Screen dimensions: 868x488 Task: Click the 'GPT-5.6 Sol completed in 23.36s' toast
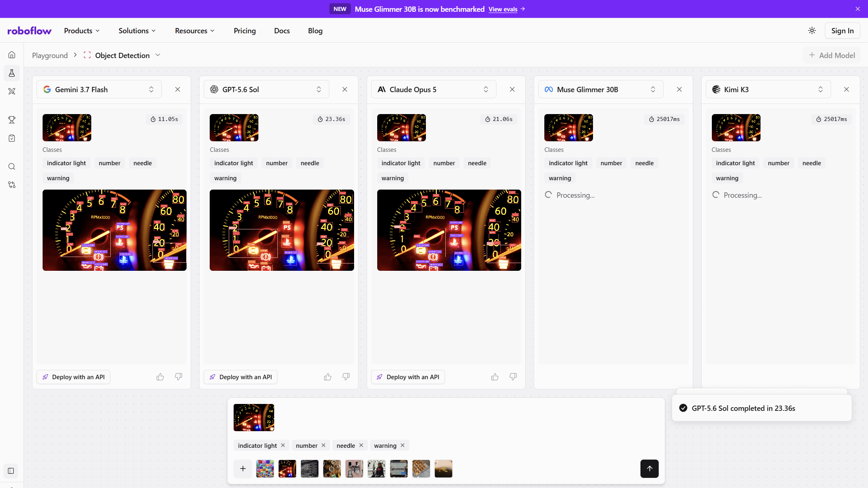tap(762, 408)
